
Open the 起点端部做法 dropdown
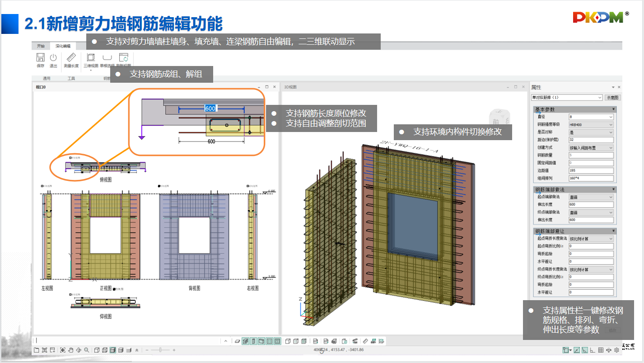611,197
